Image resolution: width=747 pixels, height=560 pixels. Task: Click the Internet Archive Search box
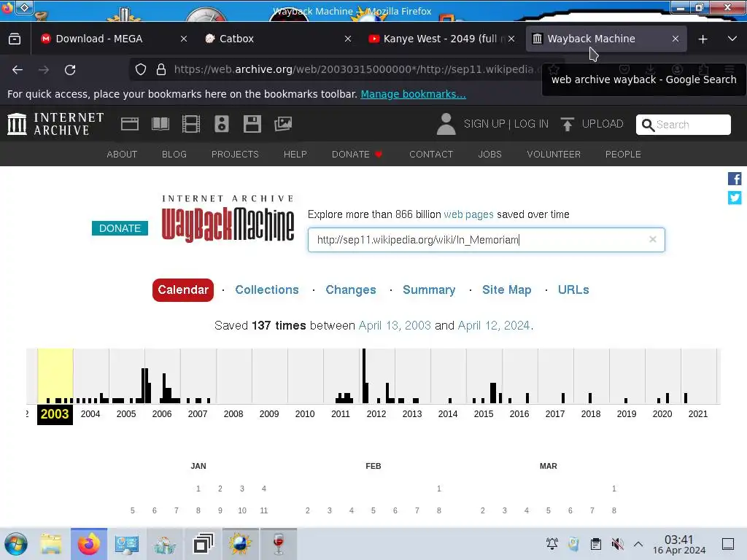[x=683, y=124]
